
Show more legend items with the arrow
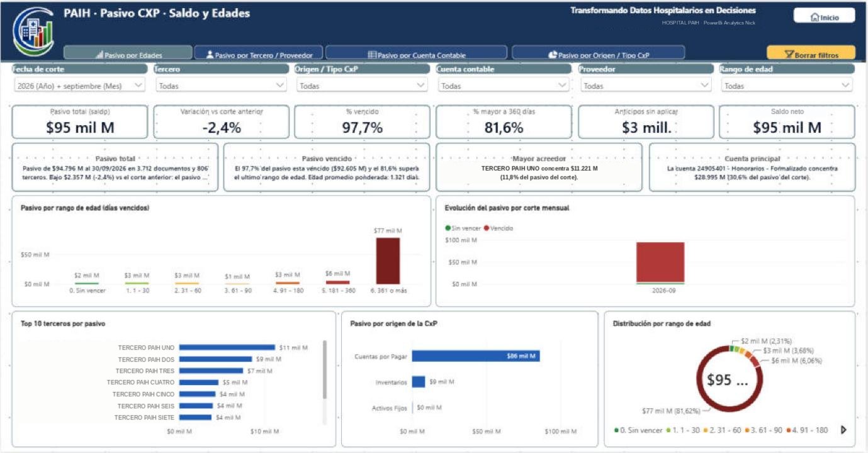click(x=843, y=430)
